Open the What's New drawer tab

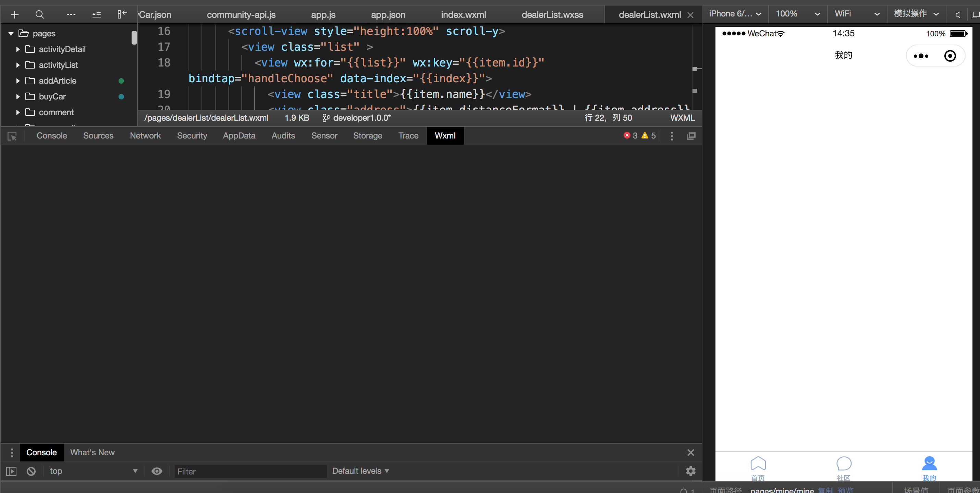coord(93,452)
